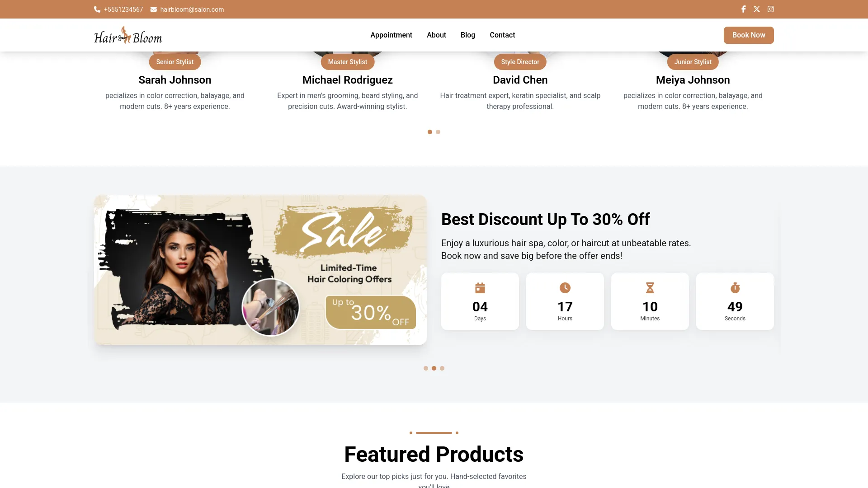Click the Hair Bloom logo

[128, 35]
